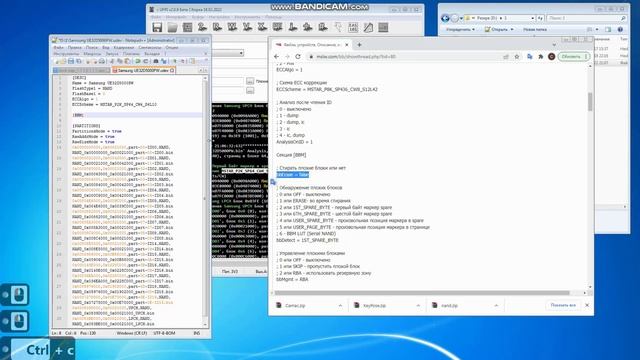This screenshot has height=360, width=640.
Task: Click Explorer window back arrow
Action: (x=445, y=18)
